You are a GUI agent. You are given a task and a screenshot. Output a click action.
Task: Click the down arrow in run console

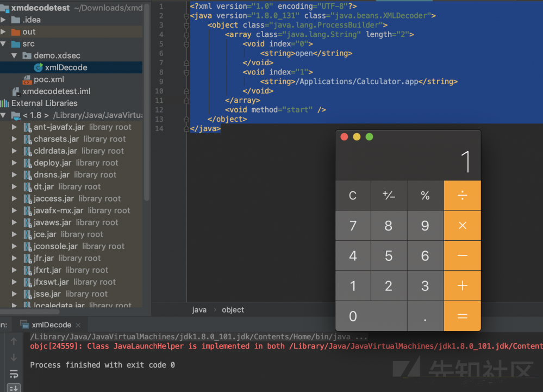(x=14, y=357)
